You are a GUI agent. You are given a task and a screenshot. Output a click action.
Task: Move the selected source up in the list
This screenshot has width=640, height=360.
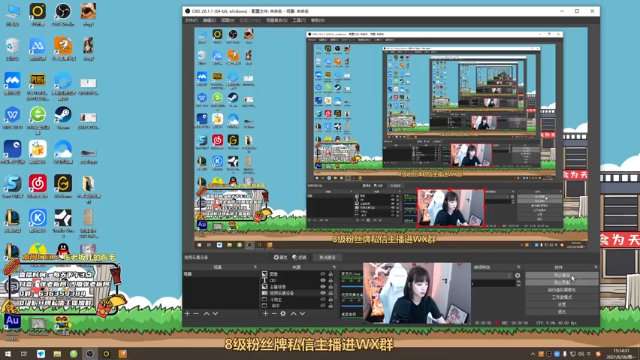pos(293,313)
